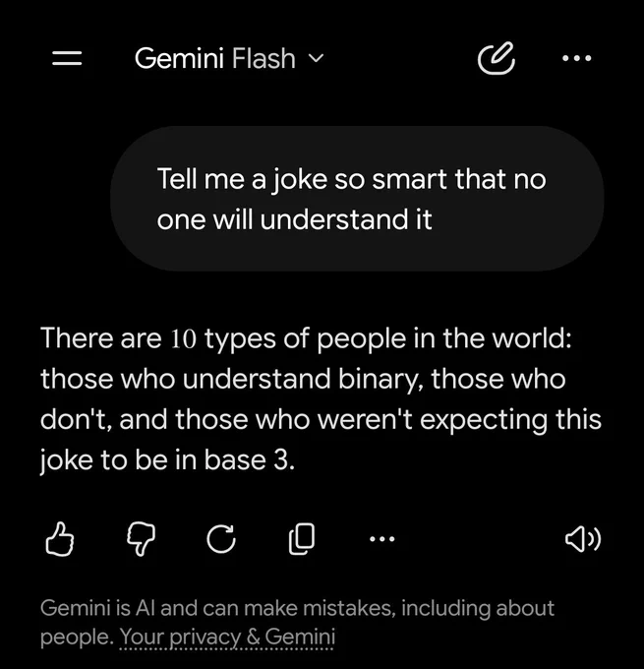
Task: Open the hamburger side menu
Action: (67, 58)
